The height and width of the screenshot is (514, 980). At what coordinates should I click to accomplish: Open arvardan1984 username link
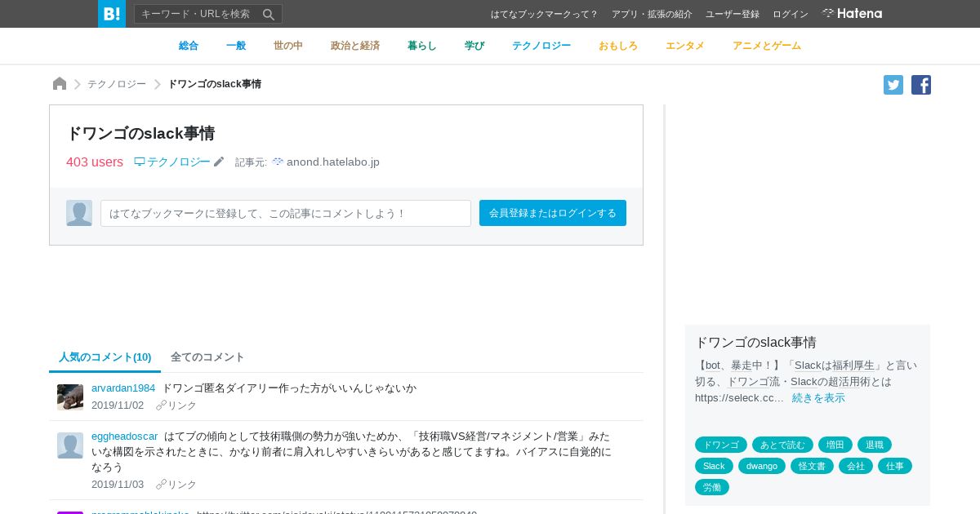point(123,388)
